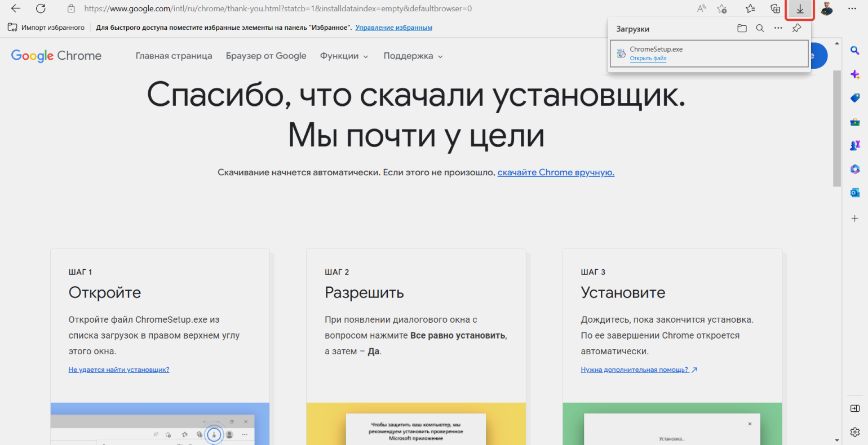Open the sidebar Discover sparkle icon
The height and width of the screenshot is (445, 868).
pos(855,74)
